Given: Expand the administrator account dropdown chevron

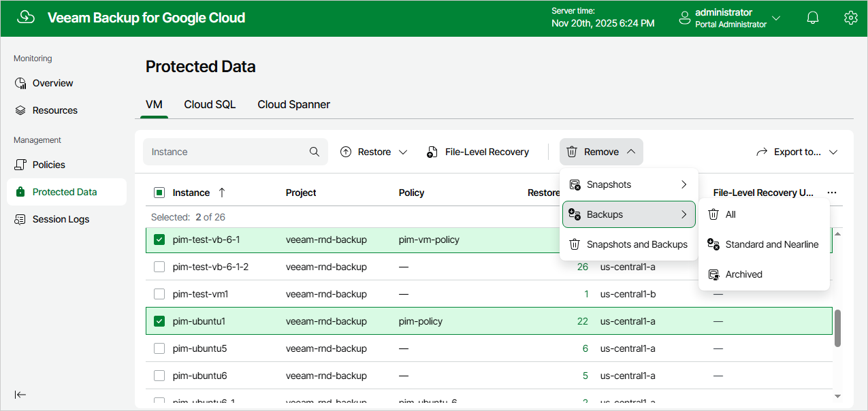Looking at the screenshot, I should (776, 18).
